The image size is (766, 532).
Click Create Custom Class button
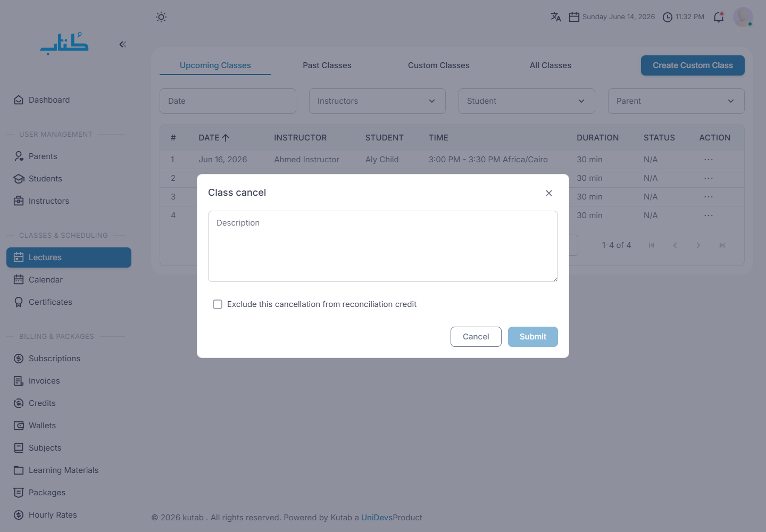point(693,65)
